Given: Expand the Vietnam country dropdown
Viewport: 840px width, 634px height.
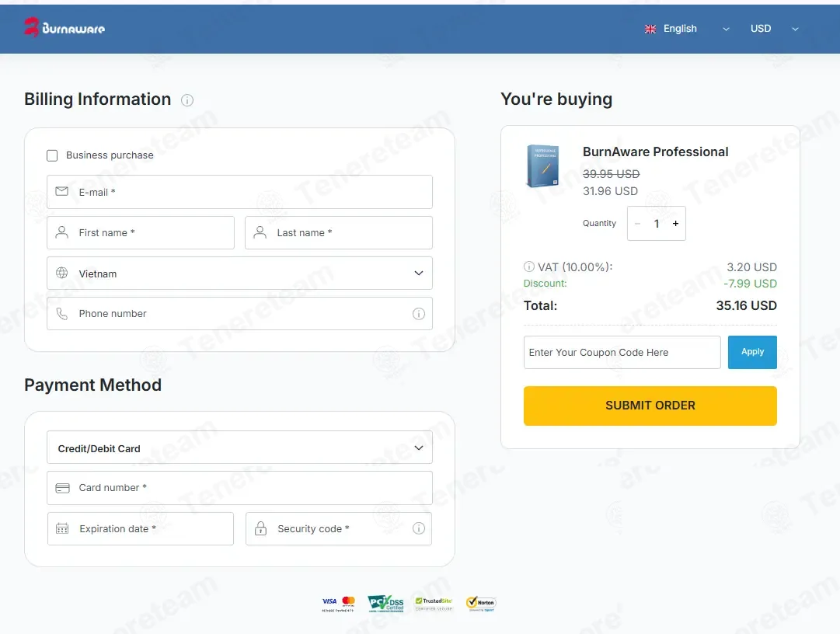Looking at the screenshot, I should (239, 273).
